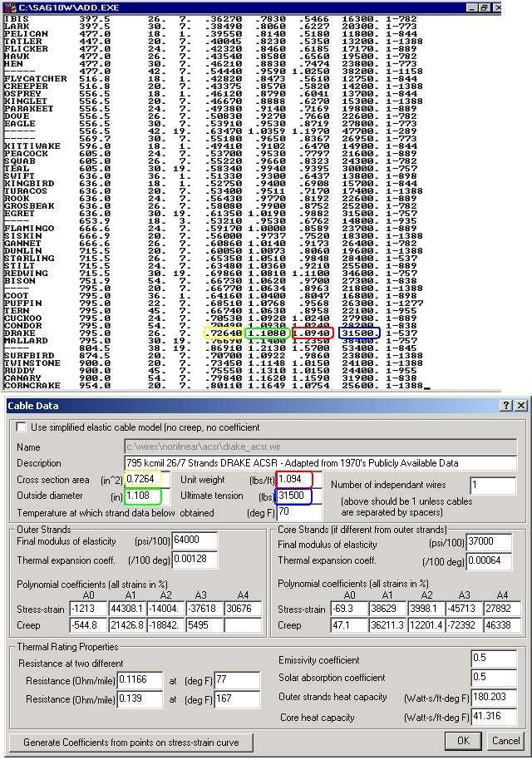The image size is (532, 760).
Task: Click Outer Strands creep A3 field 5495
Action: click(x=204, y=625)
